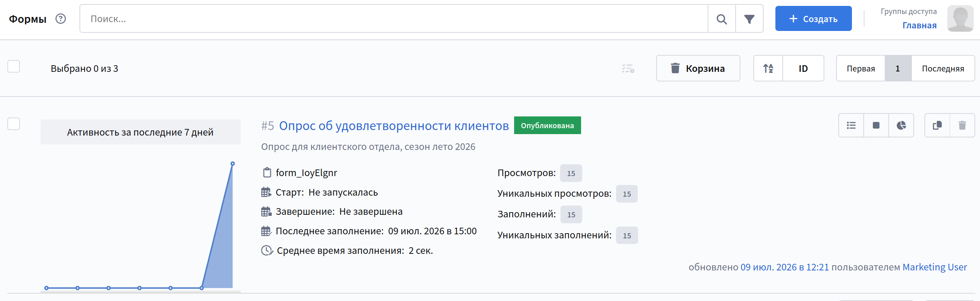Viewport: 980px width, 301px height.
Task: Click the user avatar picture
Action: 960,18
